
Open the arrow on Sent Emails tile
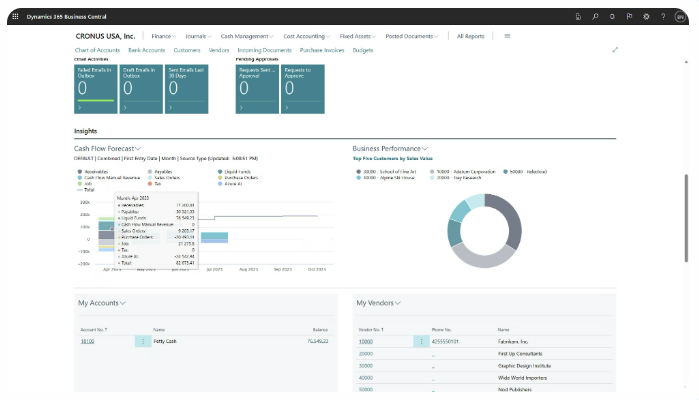(x=171, y=107)
